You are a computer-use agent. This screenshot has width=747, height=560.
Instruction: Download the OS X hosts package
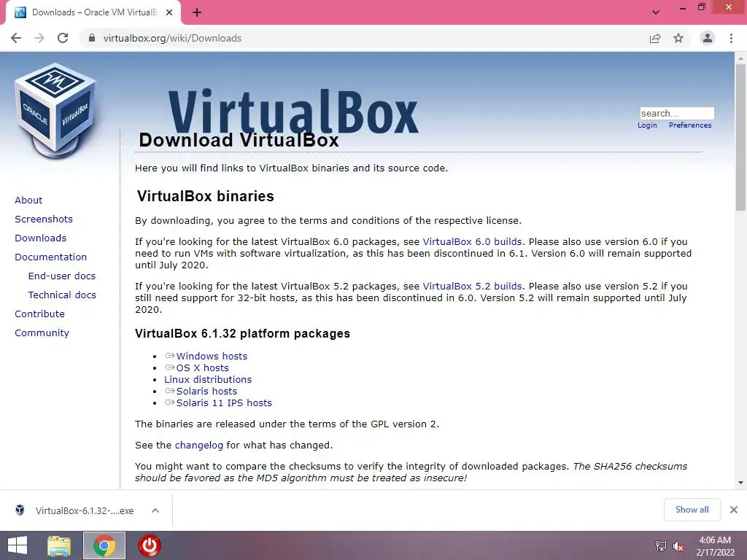203,368
